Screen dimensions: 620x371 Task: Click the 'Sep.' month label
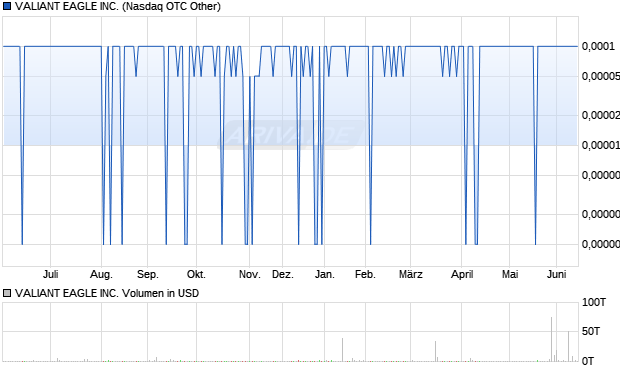click(x=147, y=274)
